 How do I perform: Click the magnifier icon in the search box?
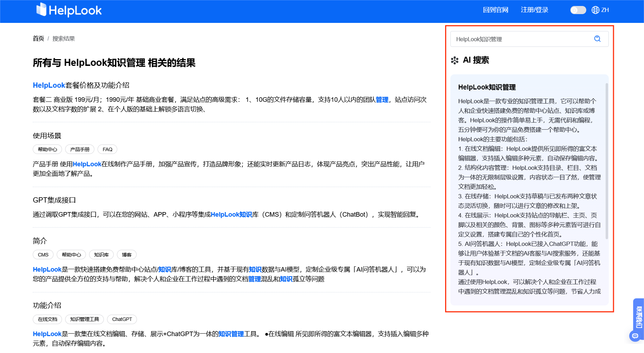(597, 39)
